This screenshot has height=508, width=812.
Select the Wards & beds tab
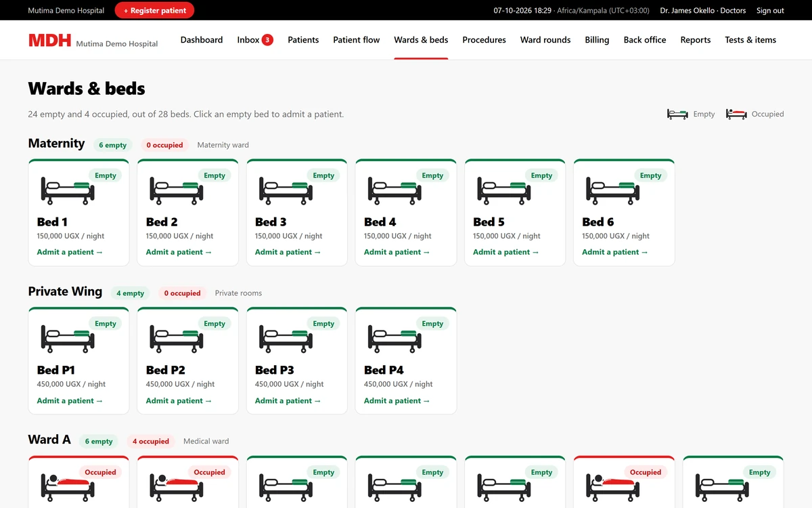[421, 40]
